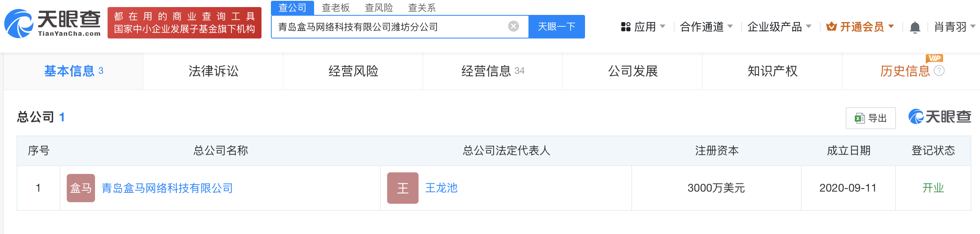The width and height of the screenshot is (980, 234).
Task: Expand the 合作通道 dropdown
Action: coord(706,27)
